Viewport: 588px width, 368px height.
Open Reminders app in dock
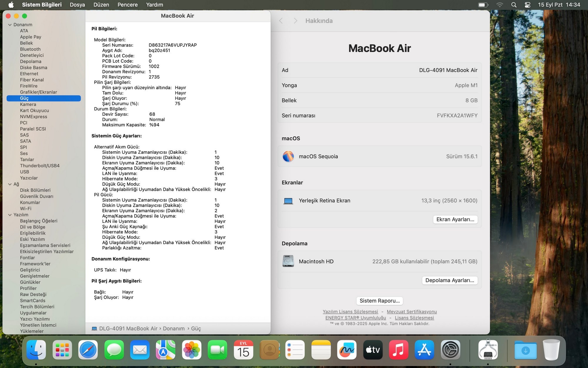pos(295,350)
